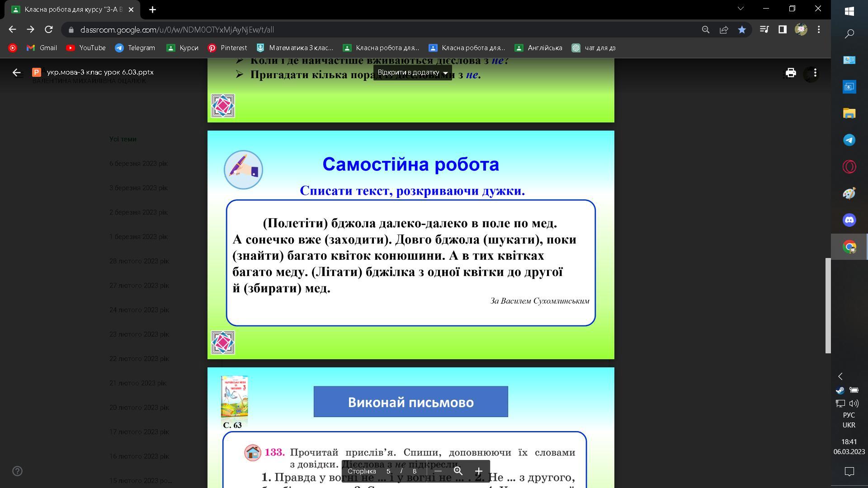
Task: Open Chrome side panel
Action: pyautogui.click(x=782, y=29)
